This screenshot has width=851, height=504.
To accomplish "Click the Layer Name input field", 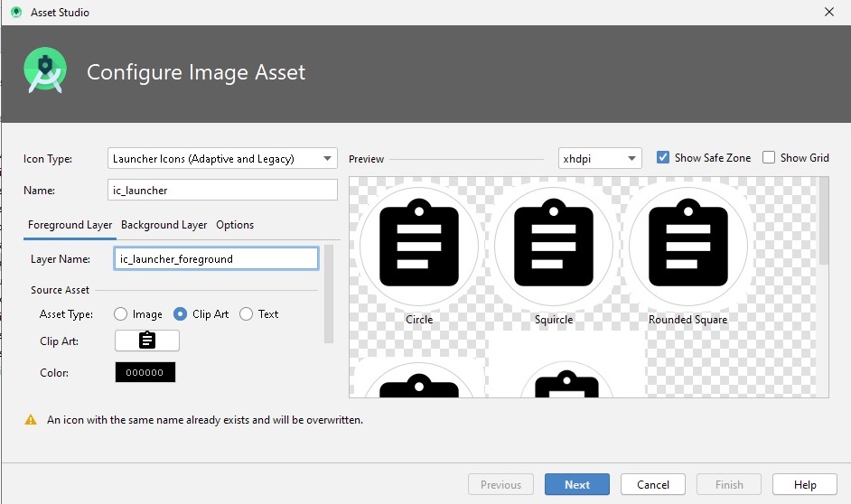I will [x=217, y=259].
